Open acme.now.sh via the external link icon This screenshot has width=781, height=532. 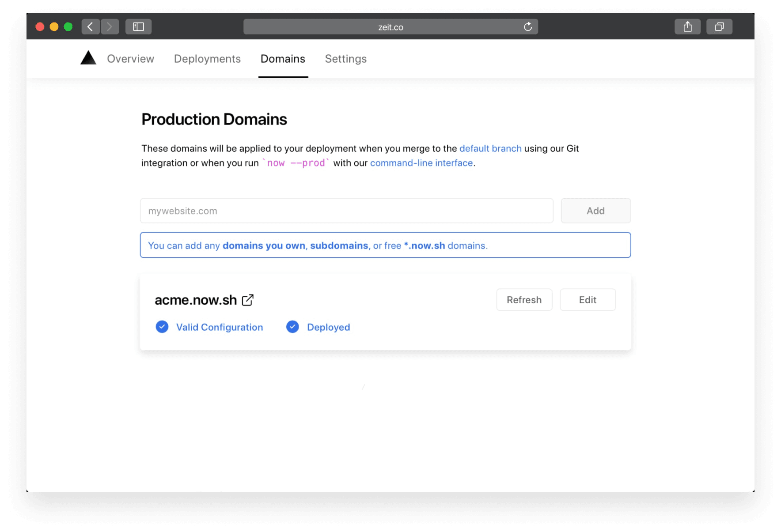(x=248, y=300)
